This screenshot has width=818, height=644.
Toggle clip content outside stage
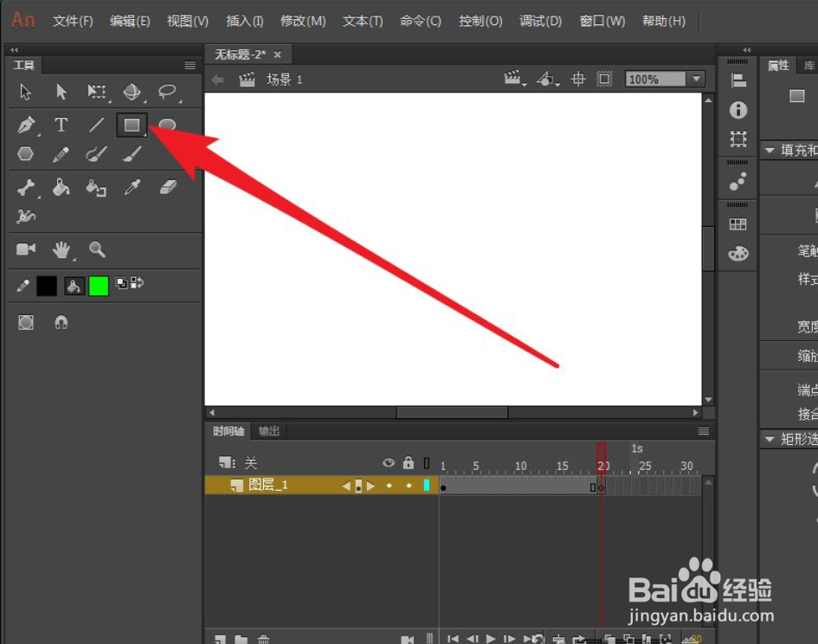605,80
